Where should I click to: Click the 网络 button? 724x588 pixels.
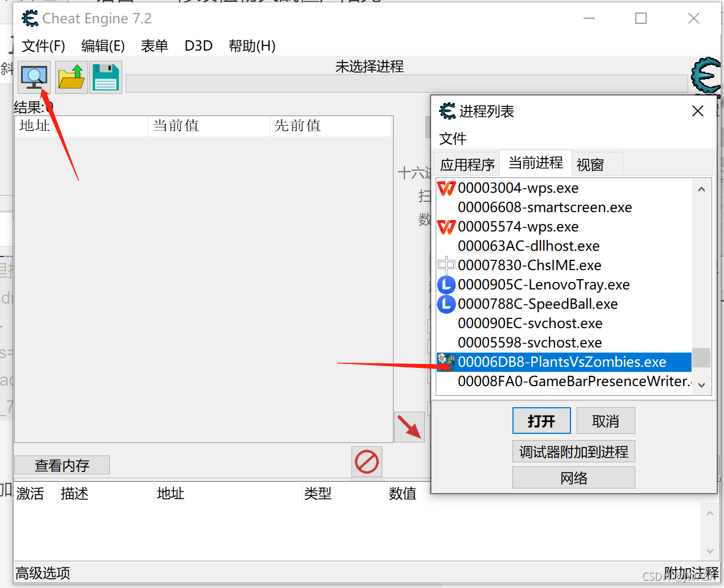574,478
